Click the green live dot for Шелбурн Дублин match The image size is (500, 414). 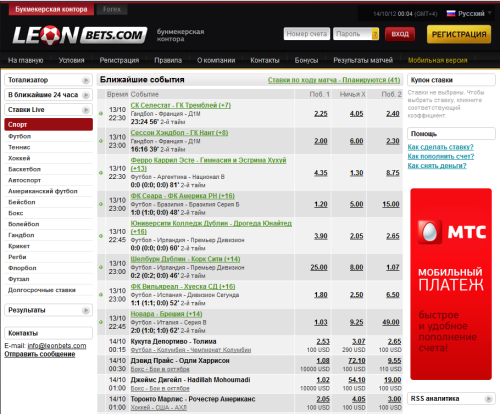(101, 267)
